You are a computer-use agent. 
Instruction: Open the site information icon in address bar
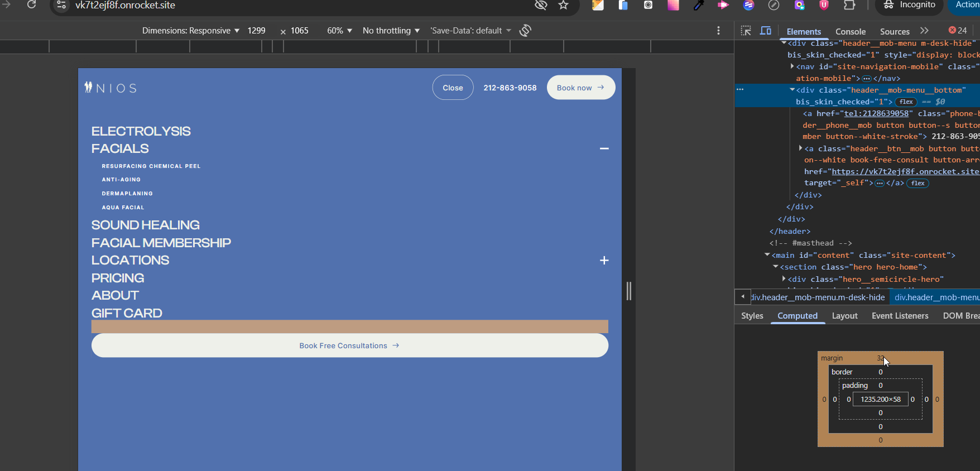(62, 5)
